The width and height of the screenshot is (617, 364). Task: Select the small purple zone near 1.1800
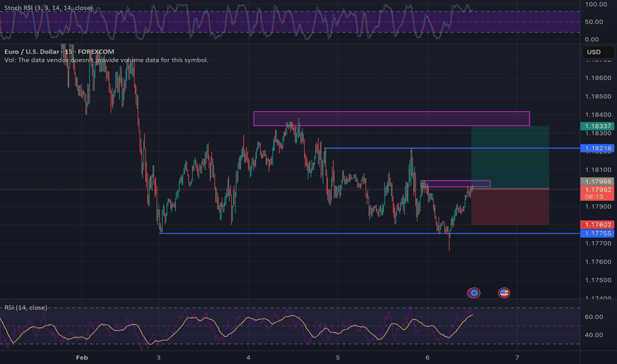coord(455,184)
